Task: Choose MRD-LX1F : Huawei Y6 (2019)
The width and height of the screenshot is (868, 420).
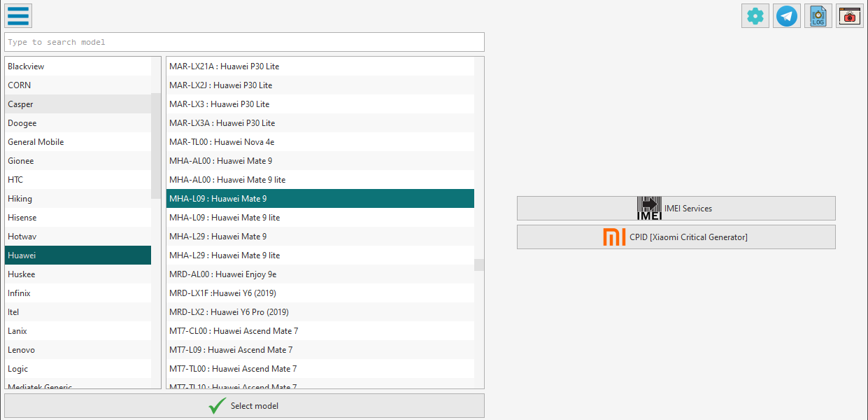Action: click(x=320, y=293)
